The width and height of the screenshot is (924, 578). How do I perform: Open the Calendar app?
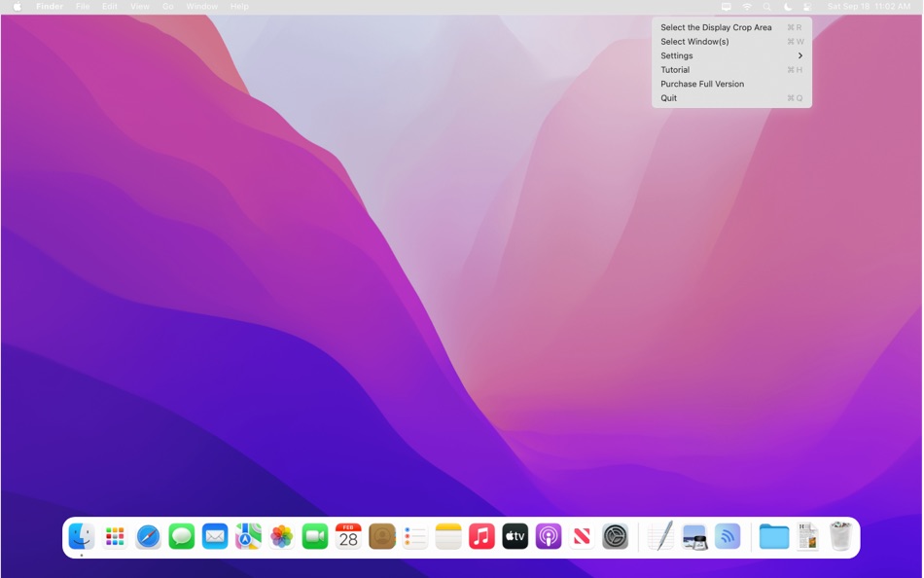(x=348, y=536)
